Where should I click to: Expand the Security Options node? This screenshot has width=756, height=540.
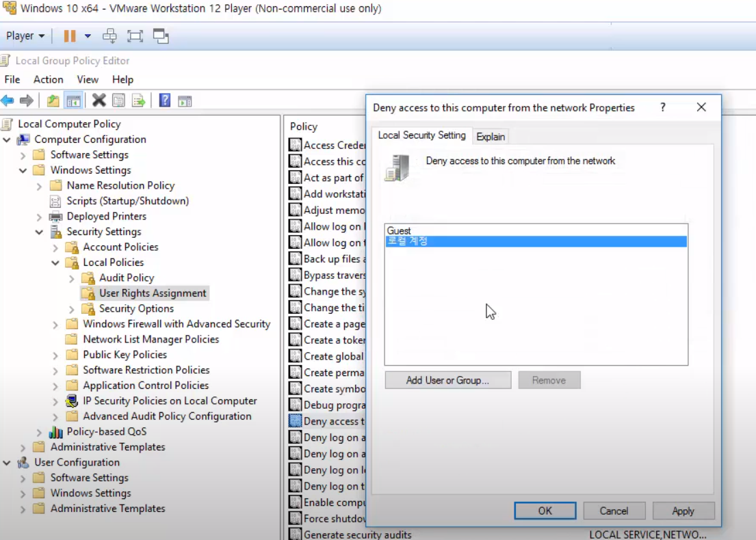[72, 309]
